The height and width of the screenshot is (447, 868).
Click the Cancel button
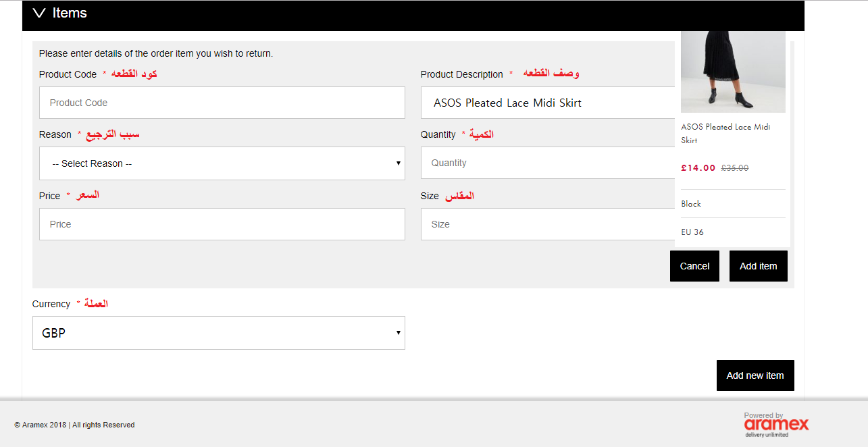[x=694, y=266]
